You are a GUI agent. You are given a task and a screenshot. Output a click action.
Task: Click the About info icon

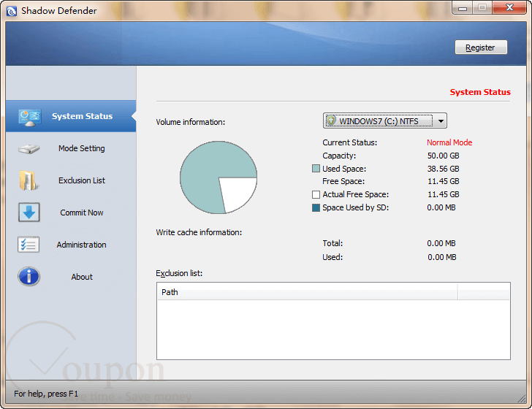(x=28, y=276)
